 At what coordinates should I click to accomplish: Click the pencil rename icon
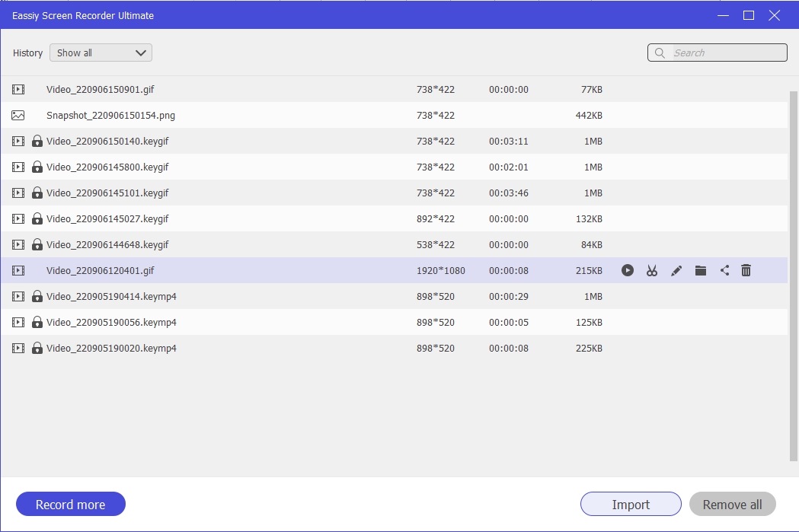[676, 271]
